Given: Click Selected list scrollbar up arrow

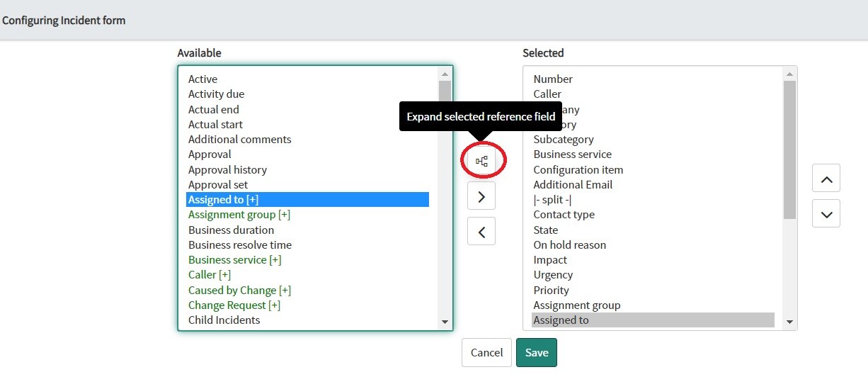Looking at the screenshot, I should [x=790, y=74].
